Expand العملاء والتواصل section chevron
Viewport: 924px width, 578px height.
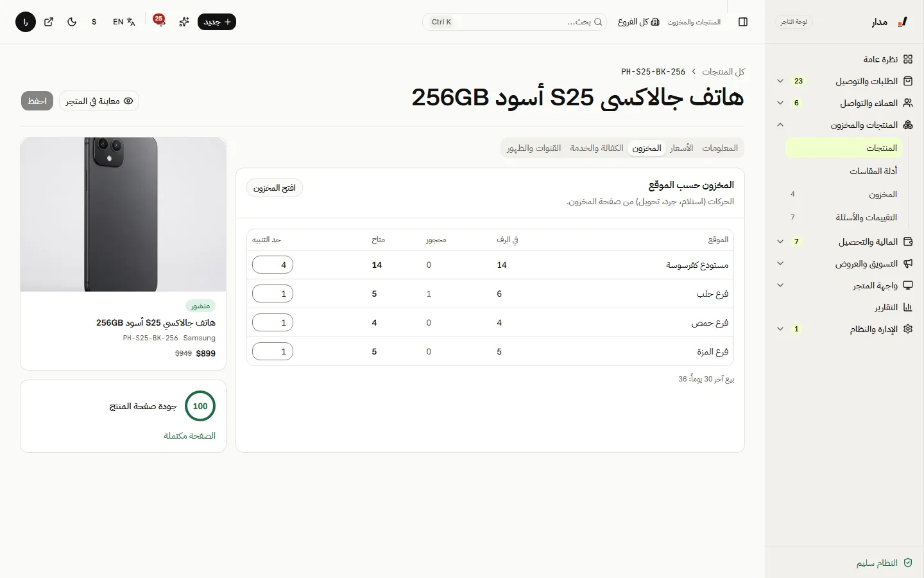[780, 103]
